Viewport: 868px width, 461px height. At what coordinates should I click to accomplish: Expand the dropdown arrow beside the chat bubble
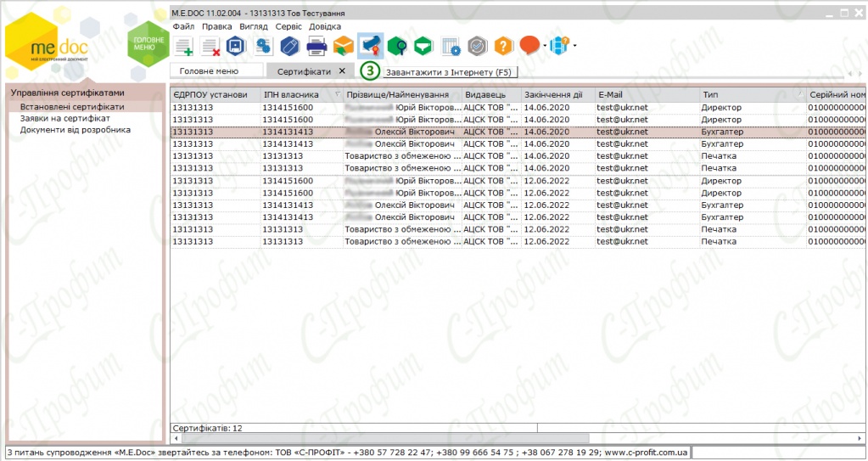coord(545,46)
